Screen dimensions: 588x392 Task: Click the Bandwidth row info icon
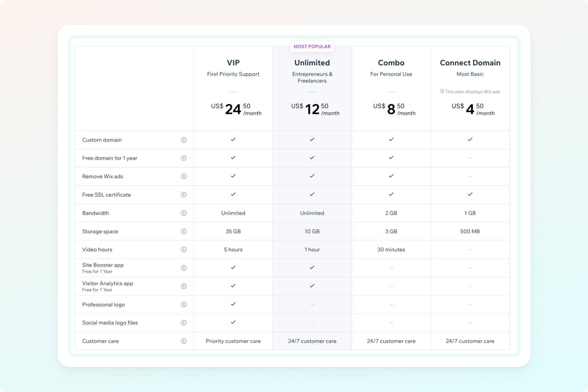[x=183, y=213]
